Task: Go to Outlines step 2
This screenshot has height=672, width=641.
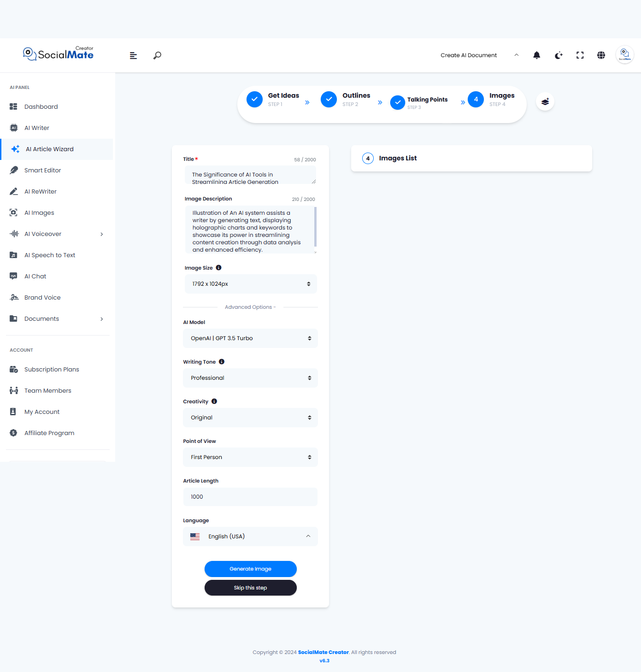Action: click(x=346, y=99)
